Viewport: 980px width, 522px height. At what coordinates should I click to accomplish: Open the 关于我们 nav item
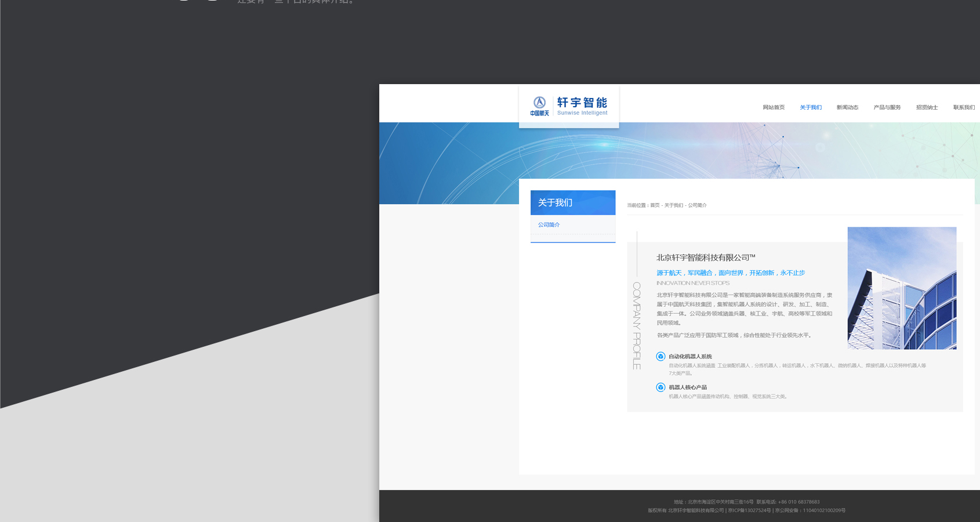click(x=811, y=107)
